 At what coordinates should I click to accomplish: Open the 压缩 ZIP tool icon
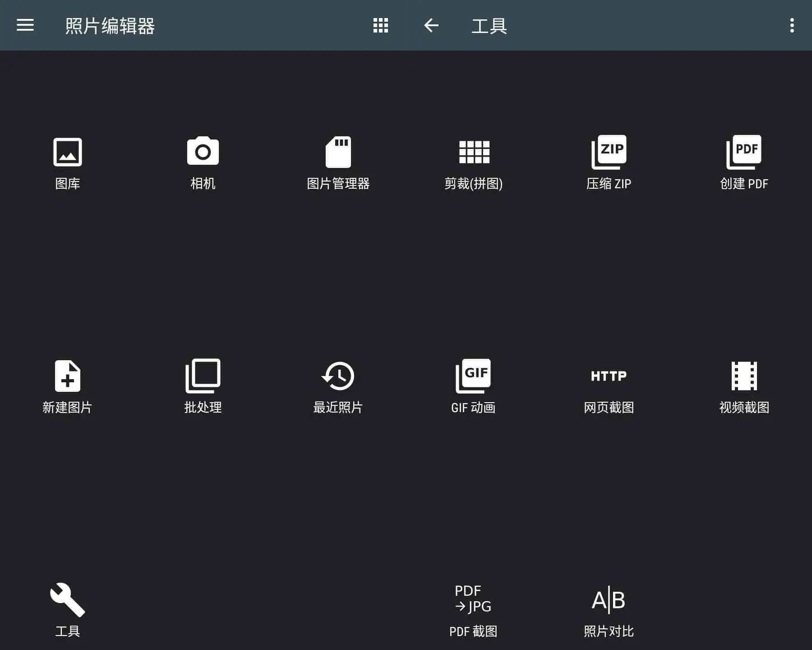tap(609, 152)
